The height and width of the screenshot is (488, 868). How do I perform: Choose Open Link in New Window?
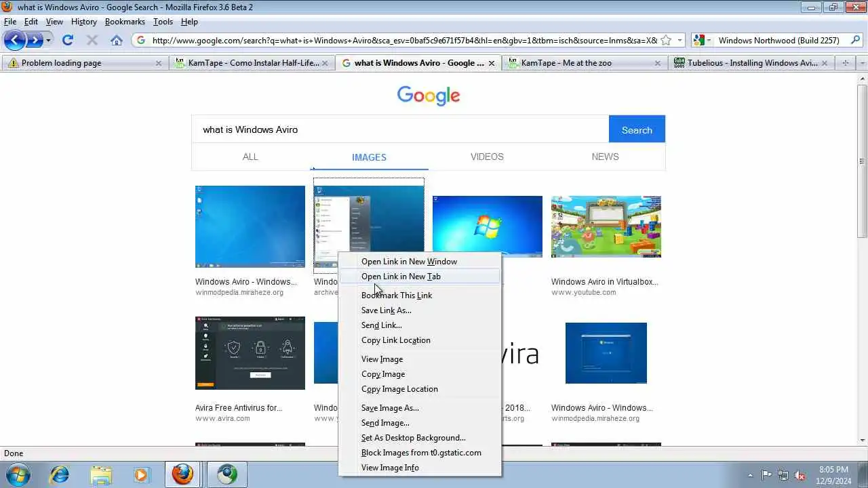419,262
